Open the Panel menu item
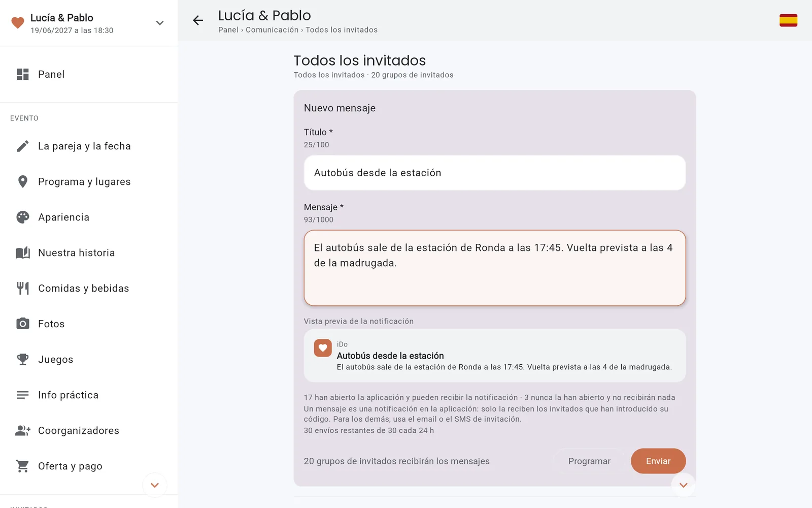This screenshot has height=508, width=812. click(89, 74)
